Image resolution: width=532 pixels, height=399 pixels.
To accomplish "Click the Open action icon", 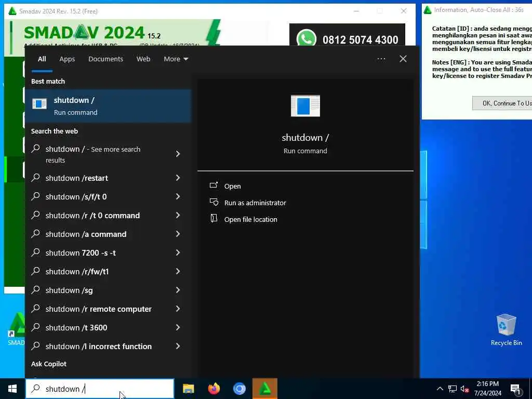I will pos(214,185).
